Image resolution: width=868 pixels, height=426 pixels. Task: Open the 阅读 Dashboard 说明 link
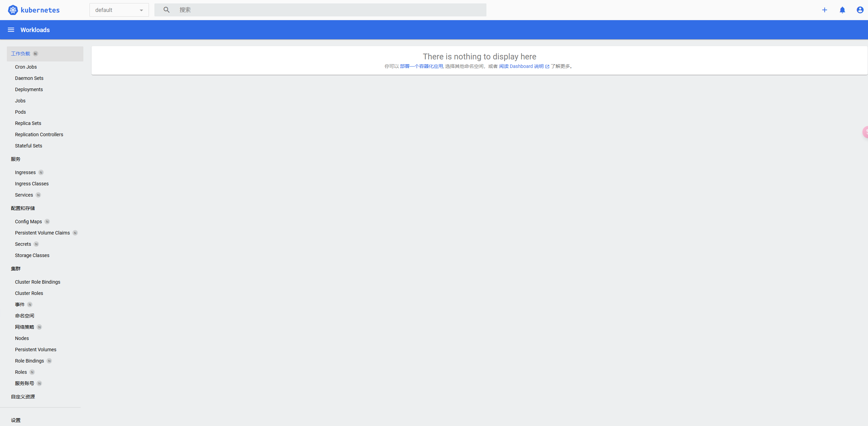521,66
